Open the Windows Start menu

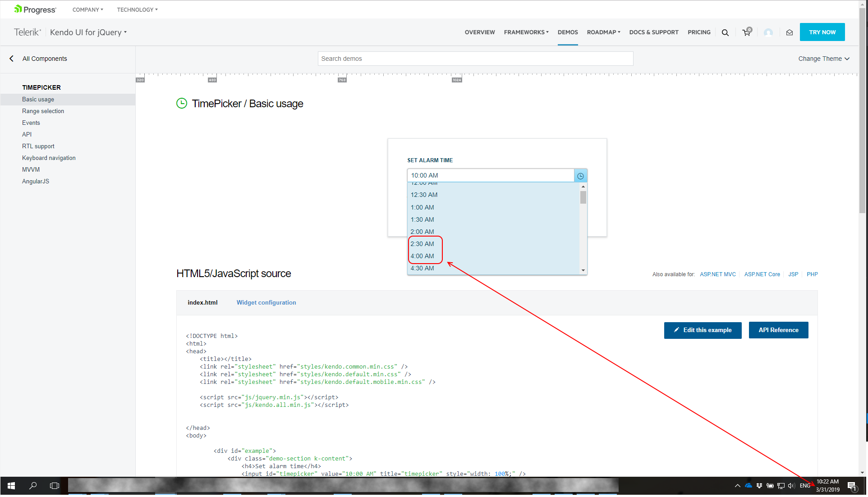tap(11, 486)
